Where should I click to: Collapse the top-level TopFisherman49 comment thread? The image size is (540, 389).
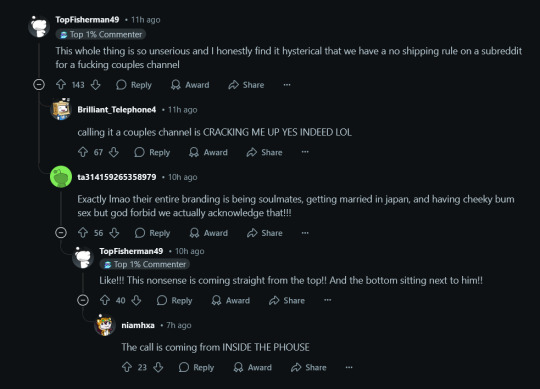39,84
